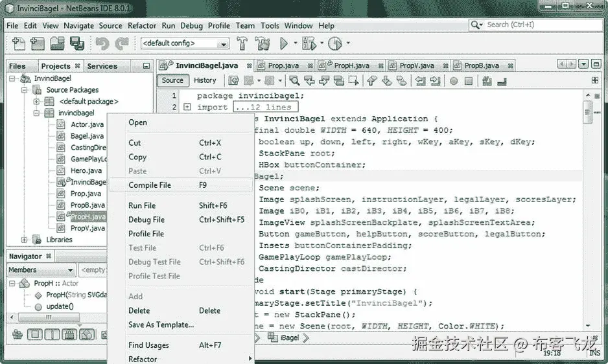Select Hero.java in Projects tree
608x364 pixels.
86,170
